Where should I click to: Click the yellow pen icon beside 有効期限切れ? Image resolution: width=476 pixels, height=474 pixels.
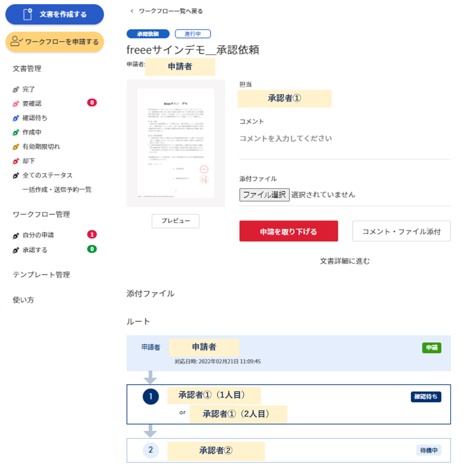16,147
